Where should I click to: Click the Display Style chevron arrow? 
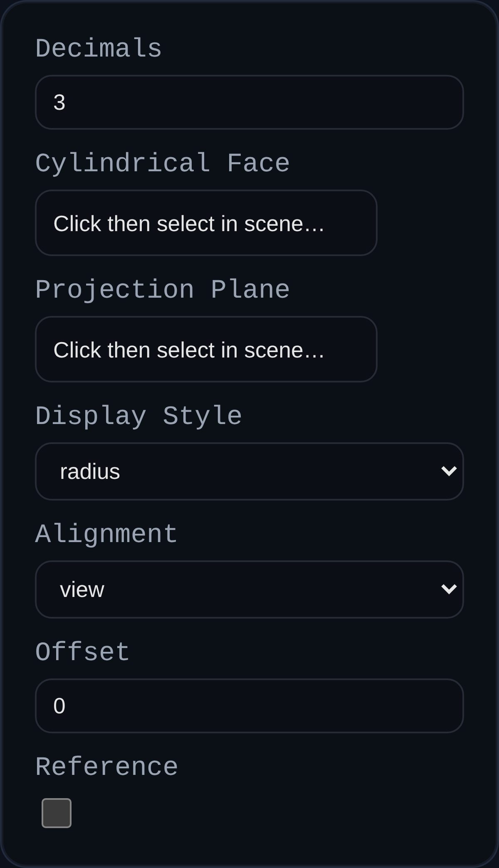coord(450,471)
